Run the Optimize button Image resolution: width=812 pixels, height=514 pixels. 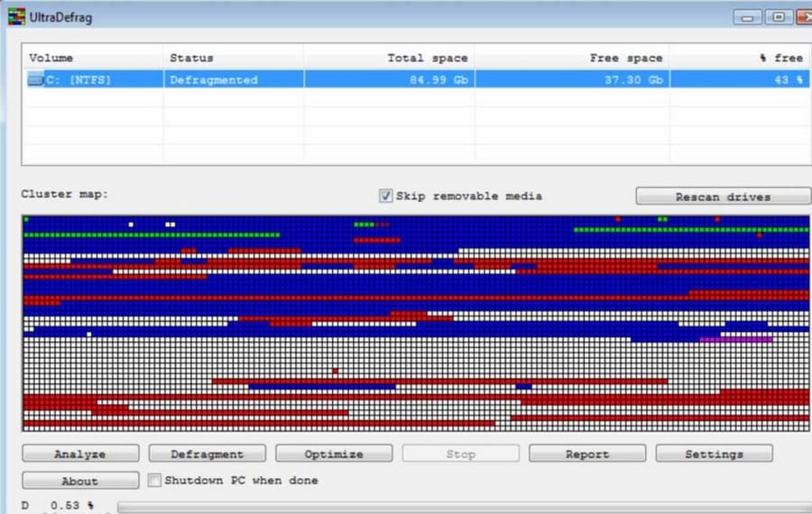(x=334, y=454)
